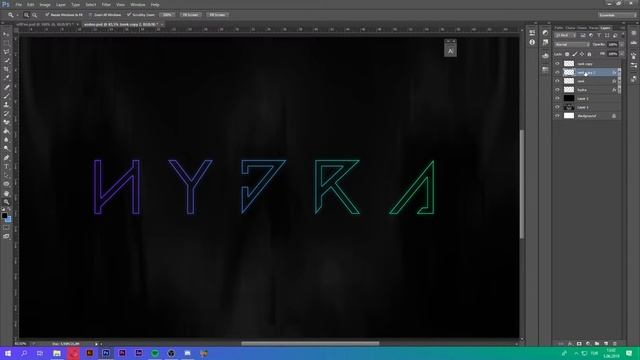Open the Opacity slider arrow
This screenshot has width=640, height=360.
(x=622, y=44)
